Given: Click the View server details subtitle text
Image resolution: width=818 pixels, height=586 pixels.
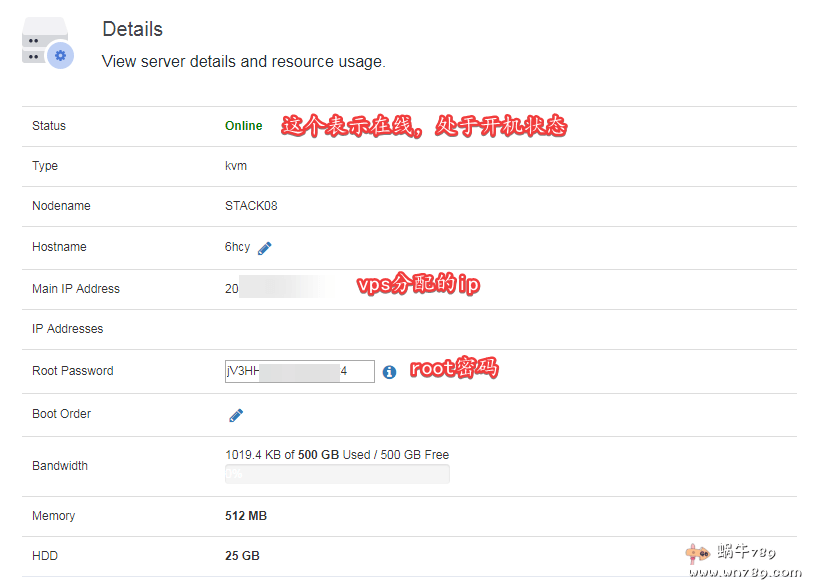Looking at the screenshot, I should click(x=243, y=62).
